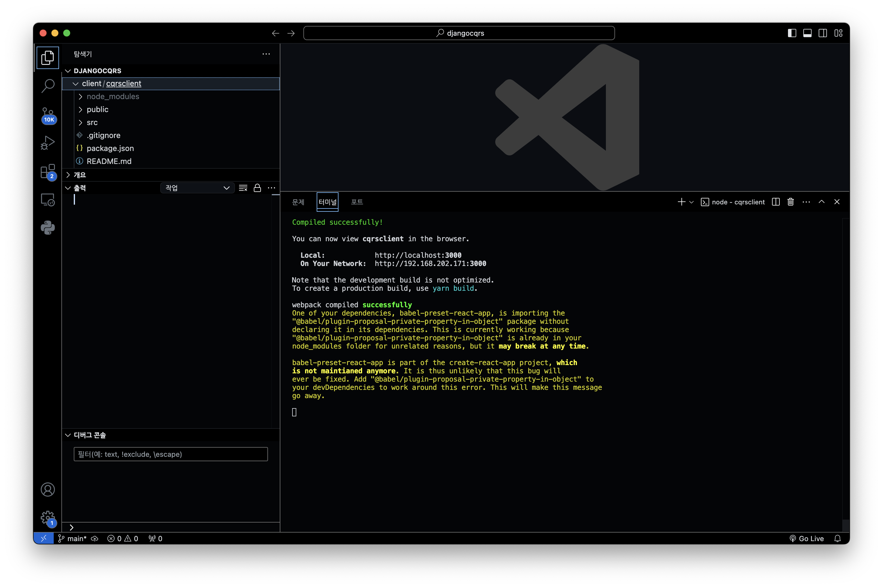The image size is (883, 588).
Task: Switch to the 문제 problems tab
Action: [x=298, y=202]
